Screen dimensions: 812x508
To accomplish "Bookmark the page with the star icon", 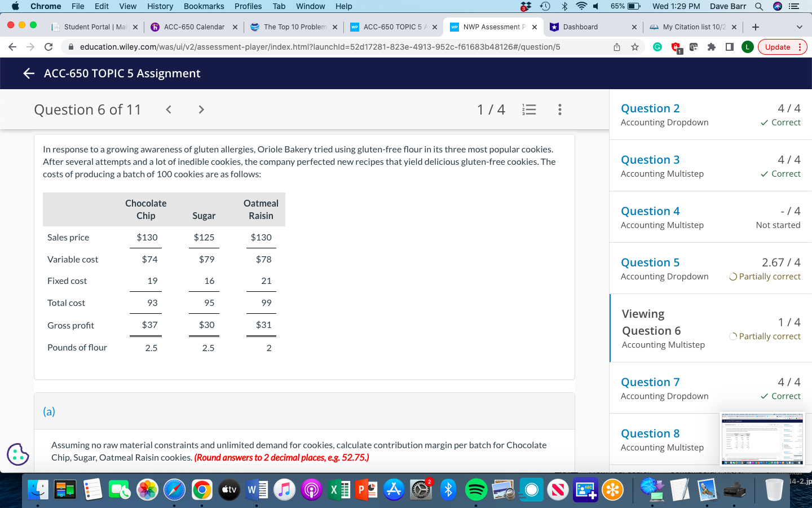I will click(x=635, y=47).
